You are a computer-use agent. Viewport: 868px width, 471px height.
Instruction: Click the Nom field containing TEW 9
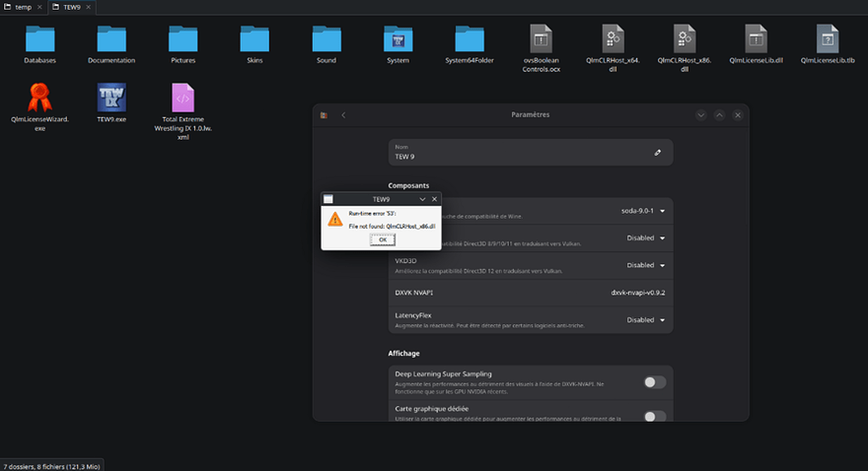(x=531, y=153)
